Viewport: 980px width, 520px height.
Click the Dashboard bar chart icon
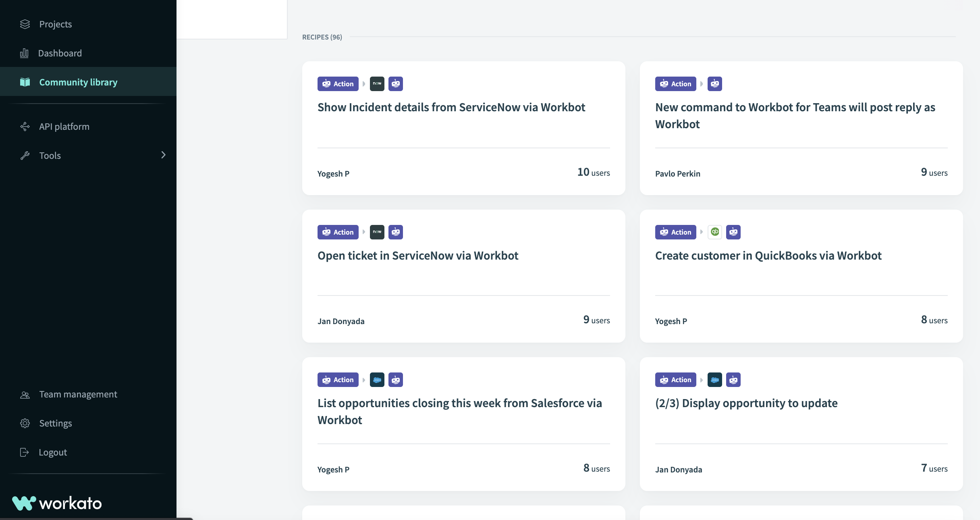click(x=24, y=53)
